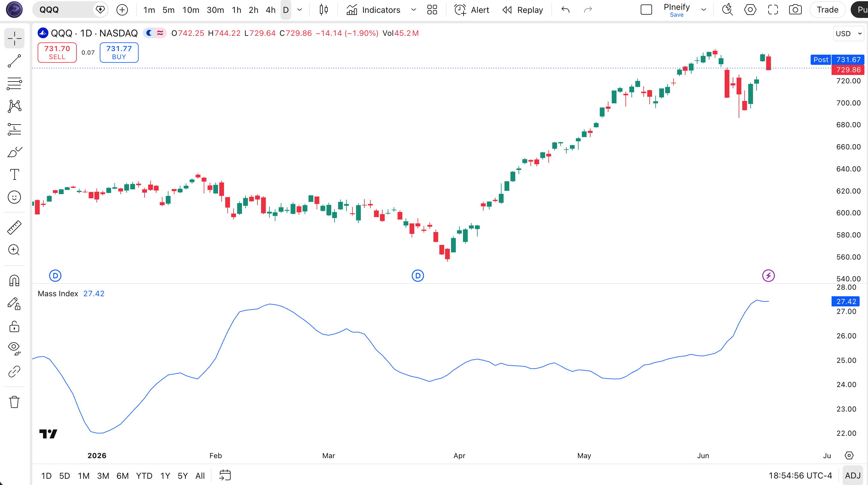Switch to the 30m interval
This screenshot has width=868, height=485.
[x=215, y=10]
